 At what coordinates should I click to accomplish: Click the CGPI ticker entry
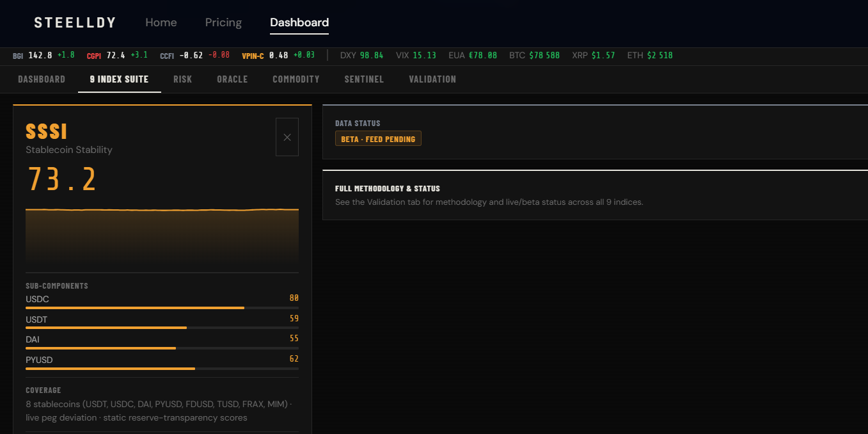pyautogui.click(x=117, y=56)
